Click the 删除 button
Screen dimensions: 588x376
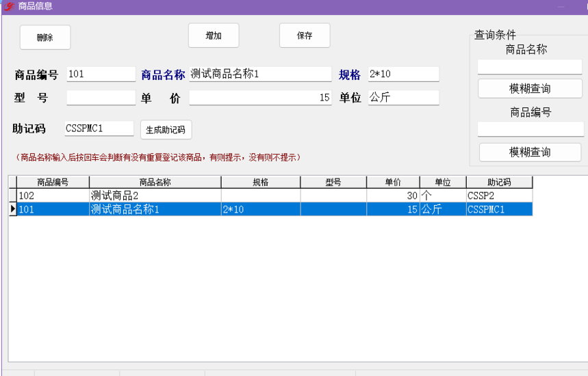[45, 37]
